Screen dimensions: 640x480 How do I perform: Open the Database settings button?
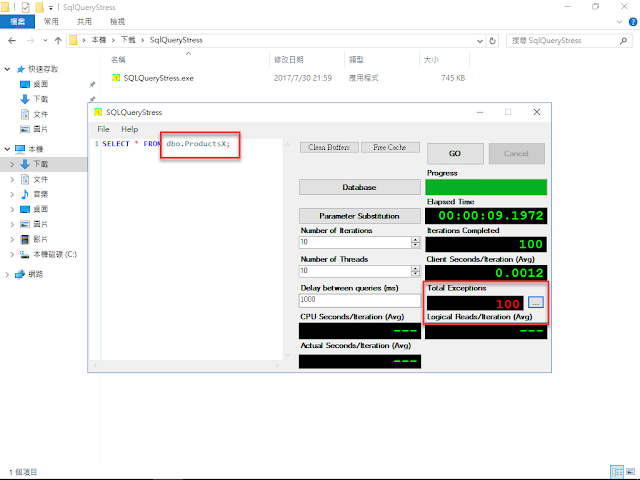(x=360, y=187)
